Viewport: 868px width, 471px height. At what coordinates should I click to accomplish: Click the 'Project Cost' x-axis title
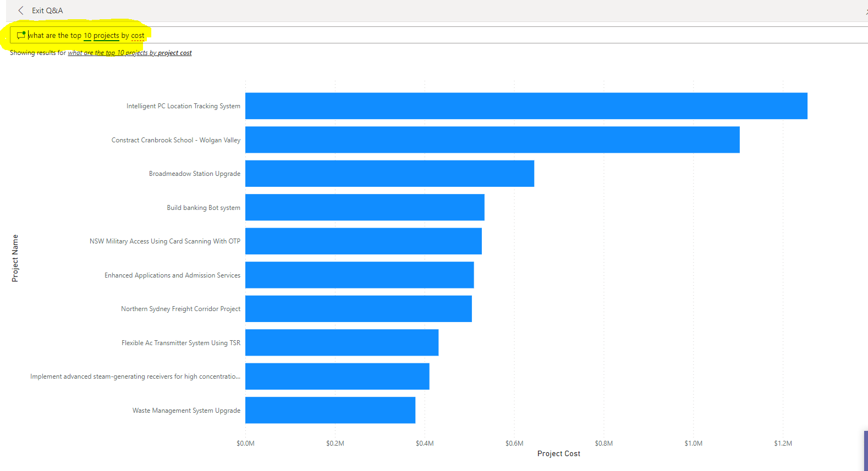click(x=559, y=453)
